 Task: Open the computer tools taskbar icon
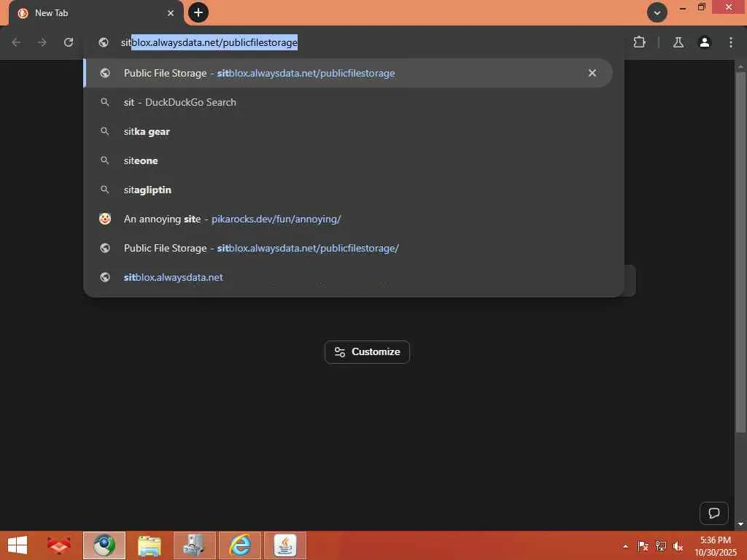(x=194, y=545)
